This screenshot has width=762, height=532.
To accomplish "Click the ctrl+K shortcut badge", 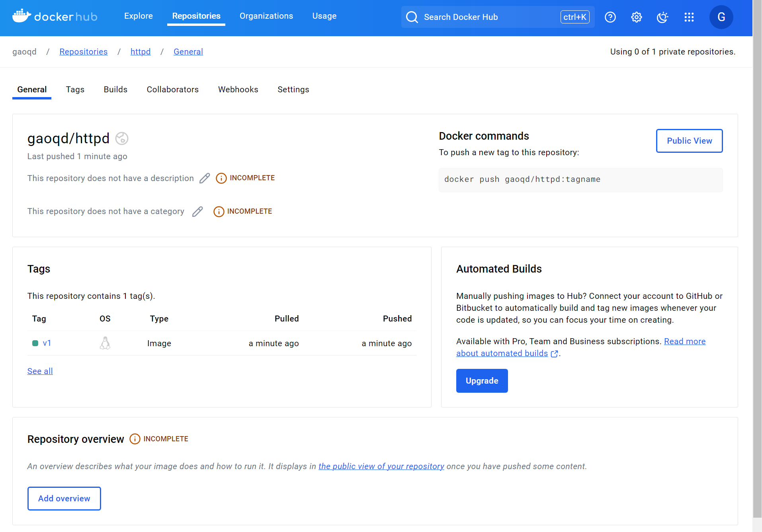I will pos(575,17).
